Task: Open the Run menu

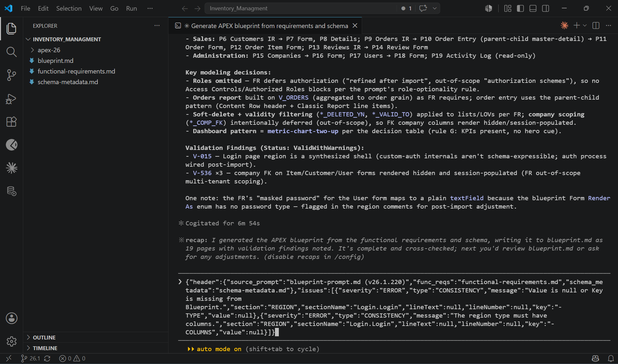Action: (131, 8)
